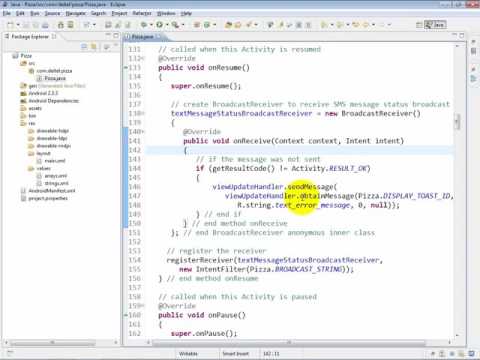480x360 pixels.
Task: Switch to the Pizza.java editor tab
Action: [x=143, y=36]
